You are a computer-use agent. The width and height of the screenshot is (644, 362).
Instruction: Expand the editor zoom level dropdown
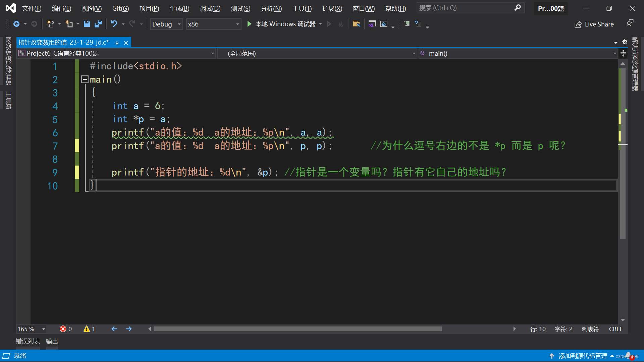[x=44, y=329]
